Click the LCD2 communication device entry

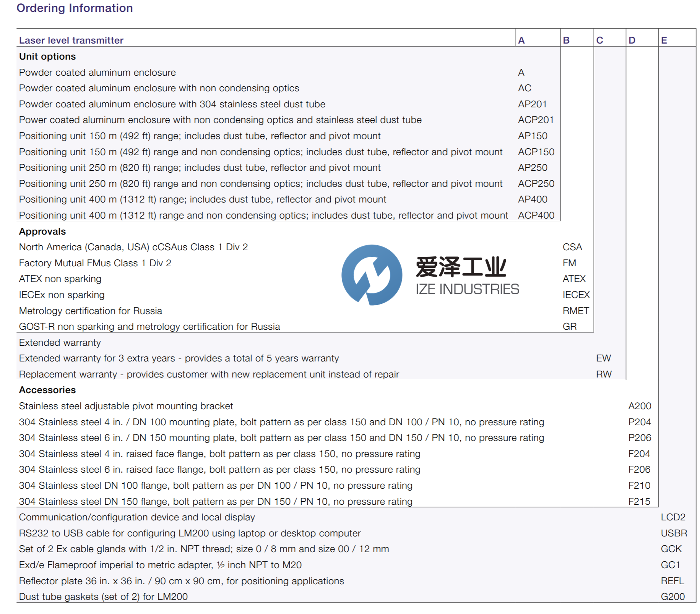(x=673, y=517)
